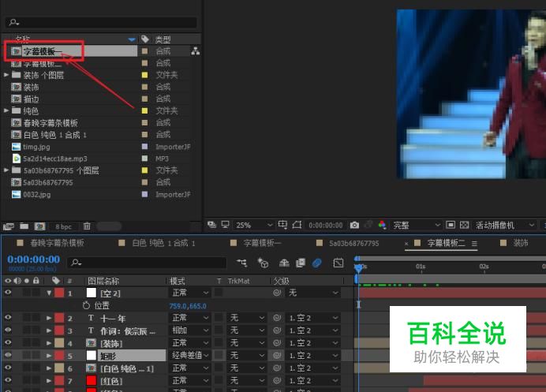Enable the frame blending icon in timeline
Viewport: 546px width, 392px height.
[x=300, y=263]
